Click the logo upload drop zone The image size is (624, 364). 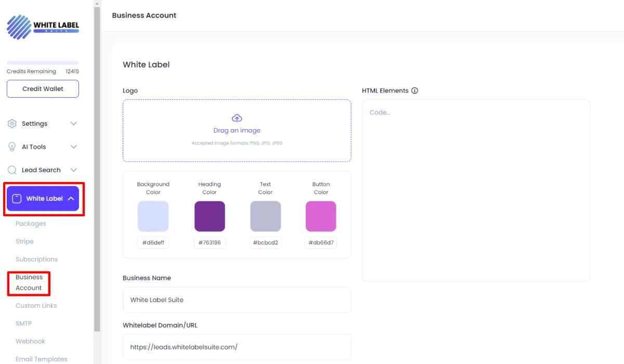(x=237, y=131)
